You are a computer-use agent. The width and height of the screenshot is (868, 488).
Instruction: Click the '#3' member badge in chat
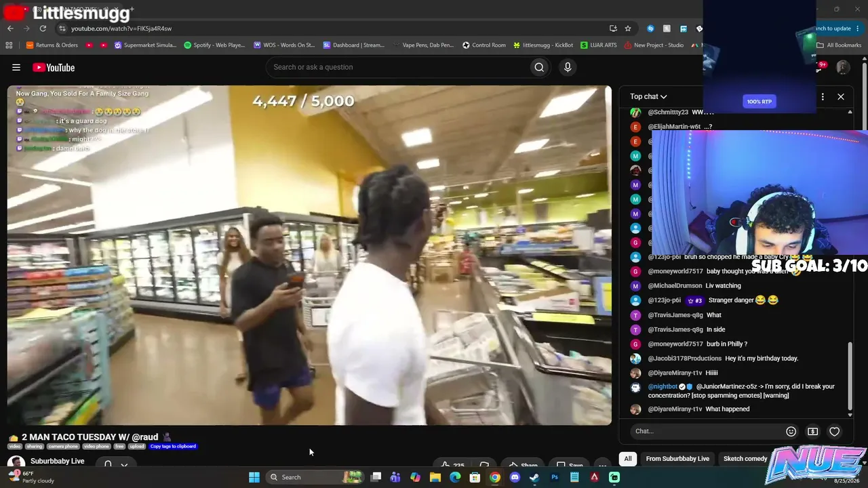(695, 301)
